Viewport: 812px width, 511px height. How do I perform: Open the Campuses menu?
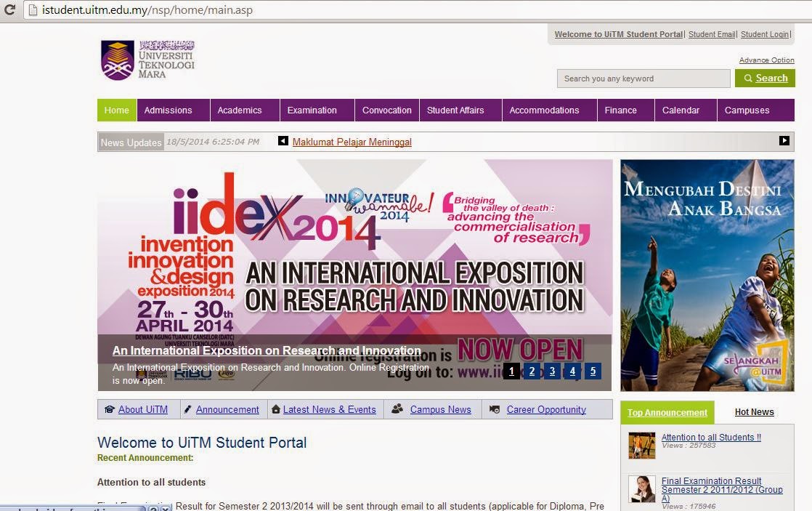click(755, 110)
